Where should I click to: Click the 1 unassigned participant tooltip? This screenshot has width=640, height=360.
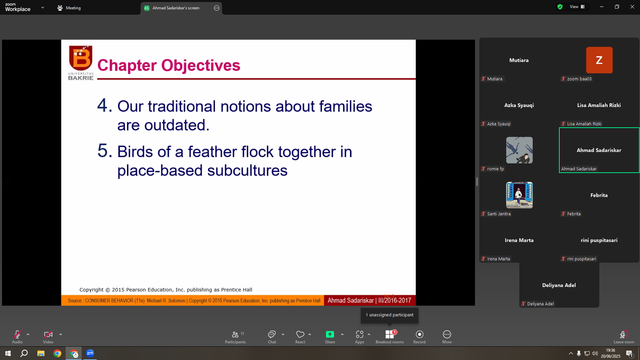(389, 315)
